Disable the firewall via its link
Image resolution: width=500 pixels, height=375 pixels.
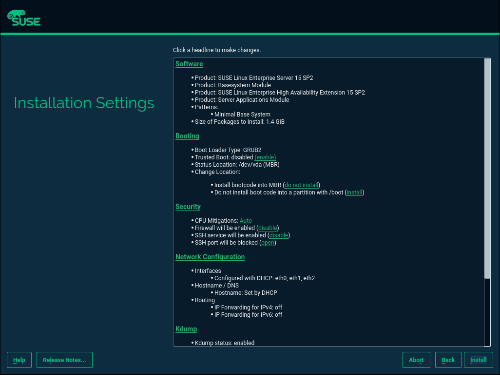(268, 228)
